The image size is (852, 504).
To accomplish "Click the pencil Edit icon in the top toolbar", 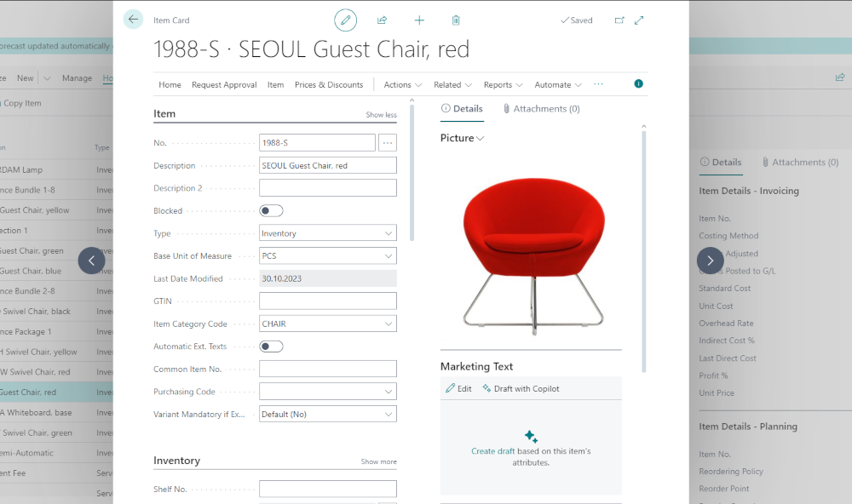I will 345,20.
